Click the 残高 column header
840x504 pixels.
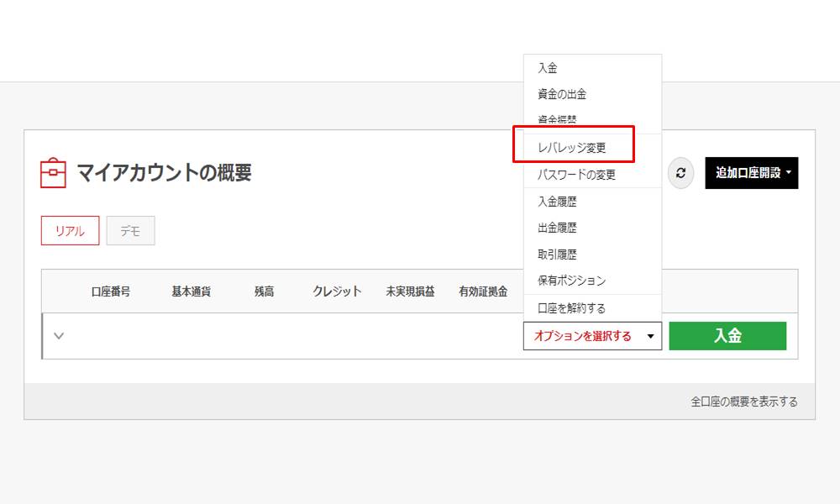point(264,291)
